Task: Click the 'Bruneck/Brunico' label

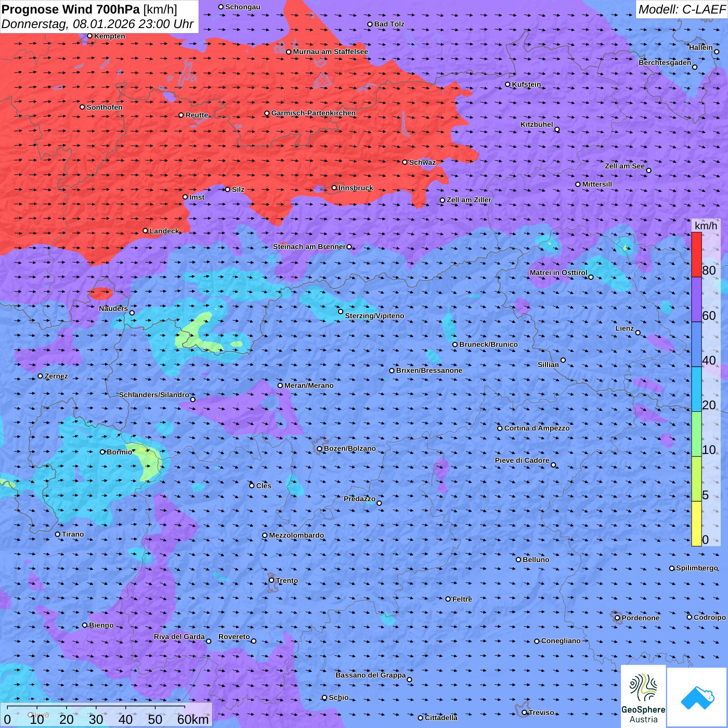Action: point(488,344)
